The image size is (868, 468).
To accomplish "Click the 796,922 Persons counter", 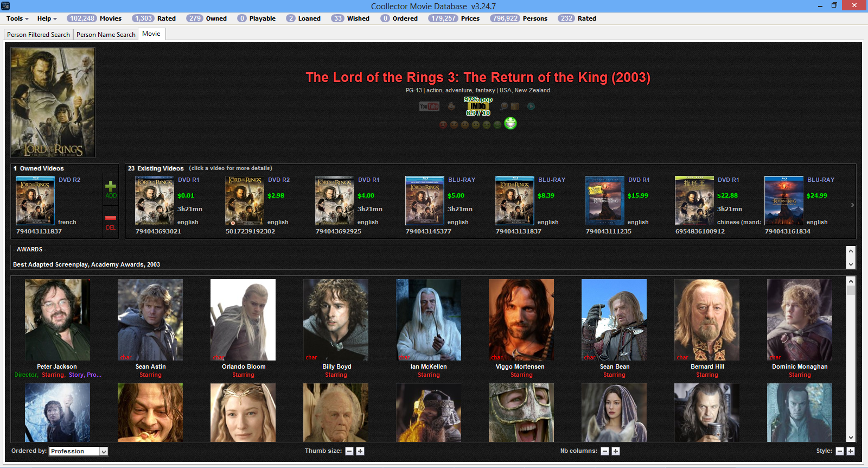I will (x=519, y=18).
